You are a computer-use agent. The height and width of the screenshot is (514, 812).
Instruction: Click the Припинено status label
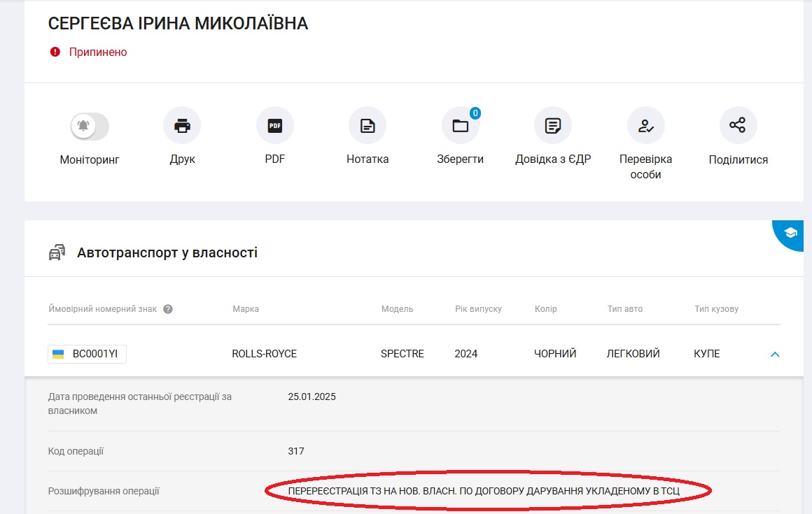pos(97,52)
